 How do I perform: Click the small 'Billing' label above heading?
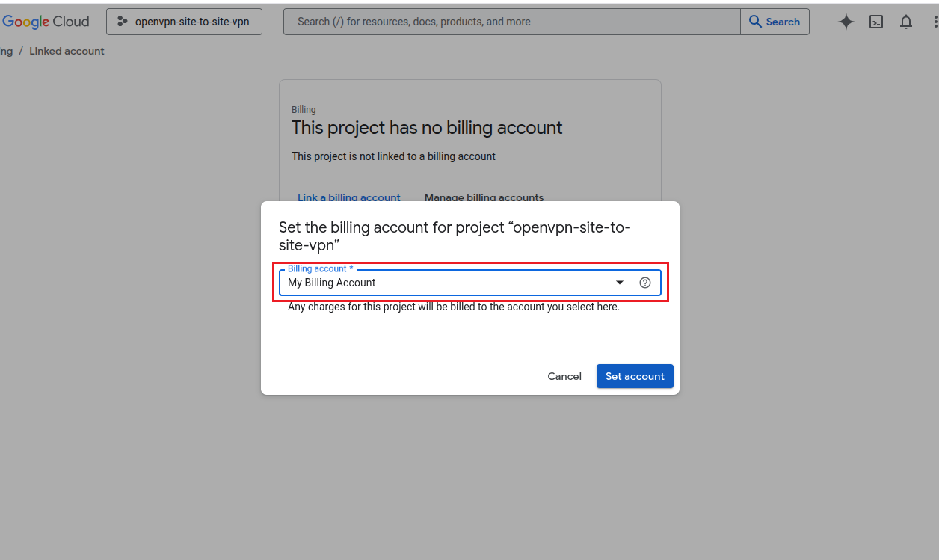point(304,110)
